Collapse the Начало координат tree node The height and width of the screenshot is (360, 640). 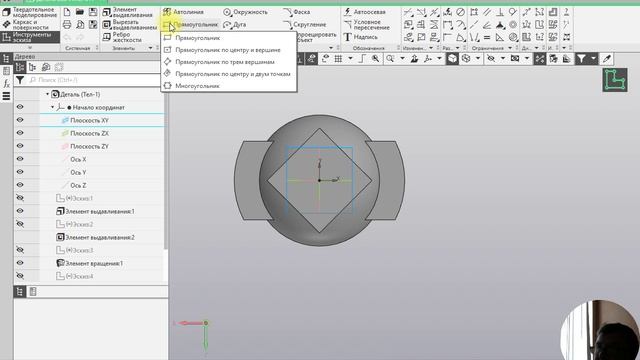point(53,107)
